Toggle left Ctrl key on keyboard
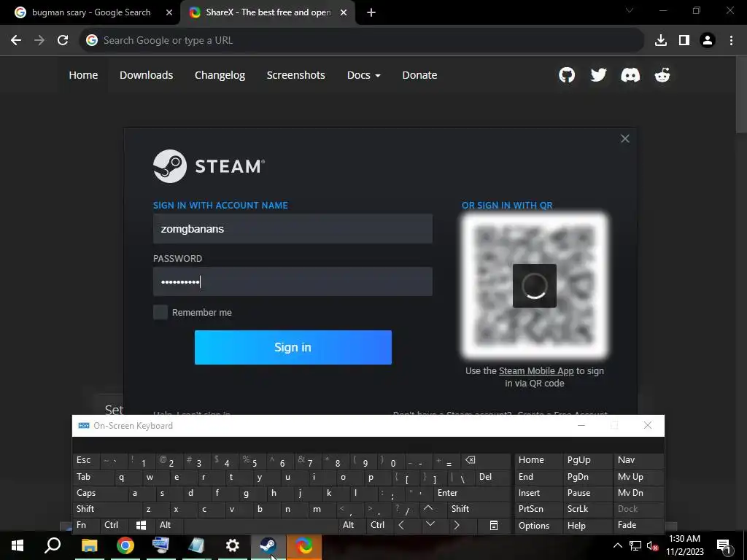 pyautogui.click(x=114, y=525)
